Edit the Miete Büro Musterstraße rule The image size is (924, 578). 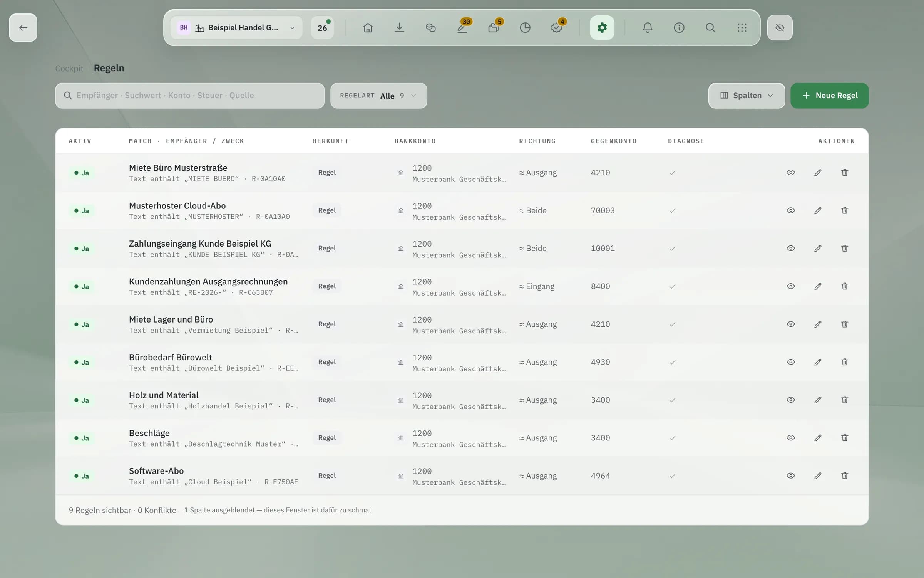coord(818,173)
